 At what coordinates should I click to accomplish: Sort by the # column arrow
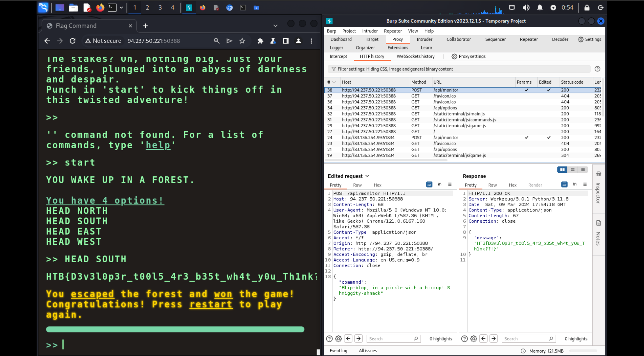tap(334, 82)
